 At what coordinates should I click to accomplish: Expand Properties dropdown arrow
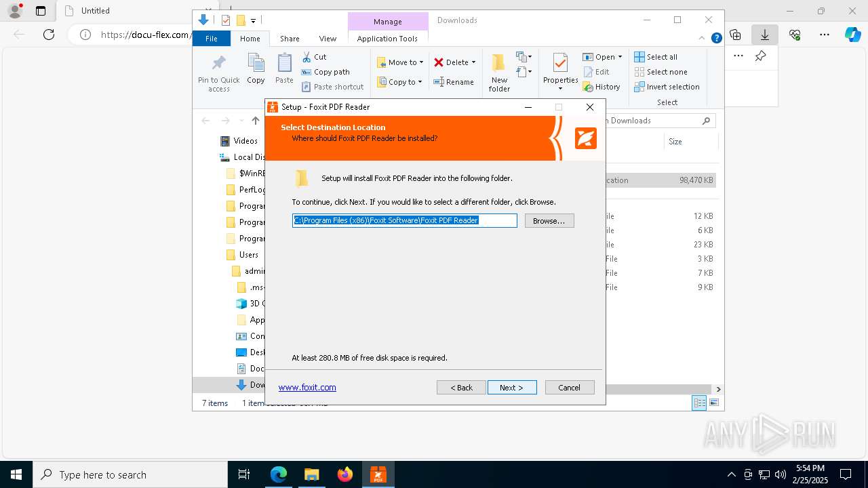tap(560, 89)
